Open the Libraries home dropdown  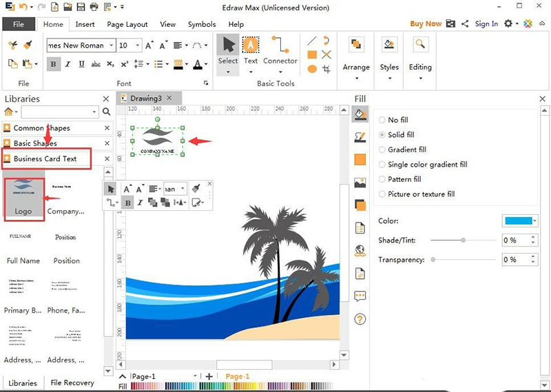(x=16, y=112)
